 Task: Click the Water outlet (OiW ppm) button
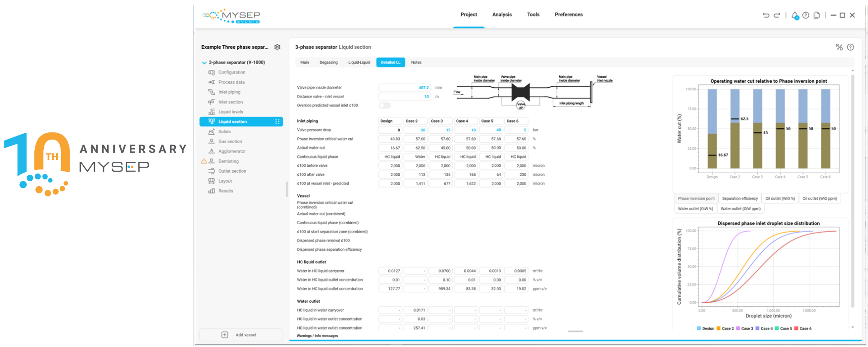click(741, 209)
